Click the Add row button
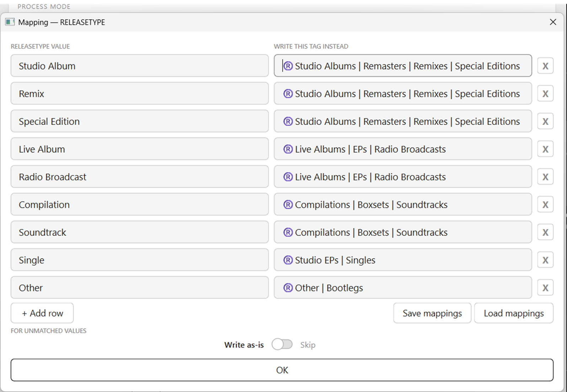567x392 pixels. [x=42, y=313]
